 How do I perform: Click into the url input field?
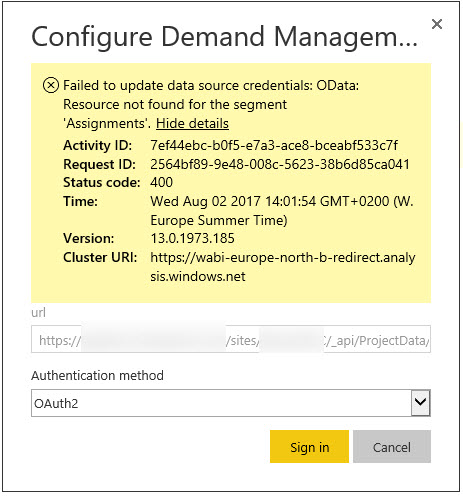click(231, 339)
